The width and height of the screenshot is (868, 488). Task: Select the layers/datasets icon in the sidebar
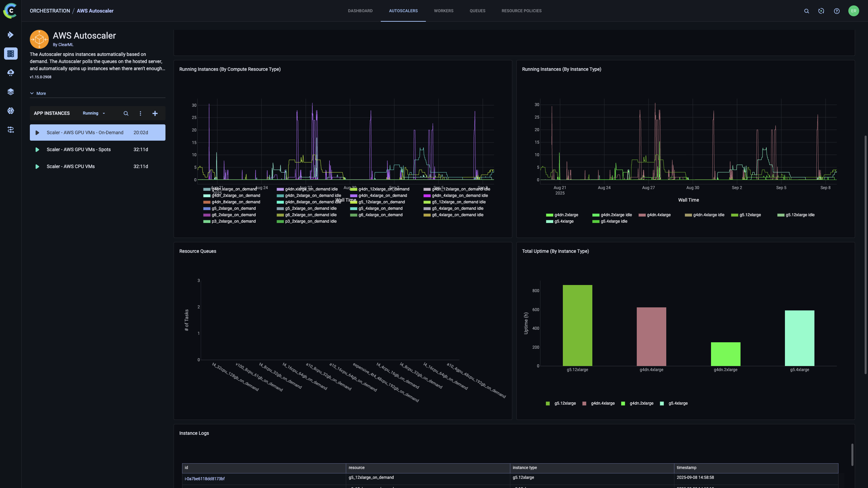click(11, 91)
